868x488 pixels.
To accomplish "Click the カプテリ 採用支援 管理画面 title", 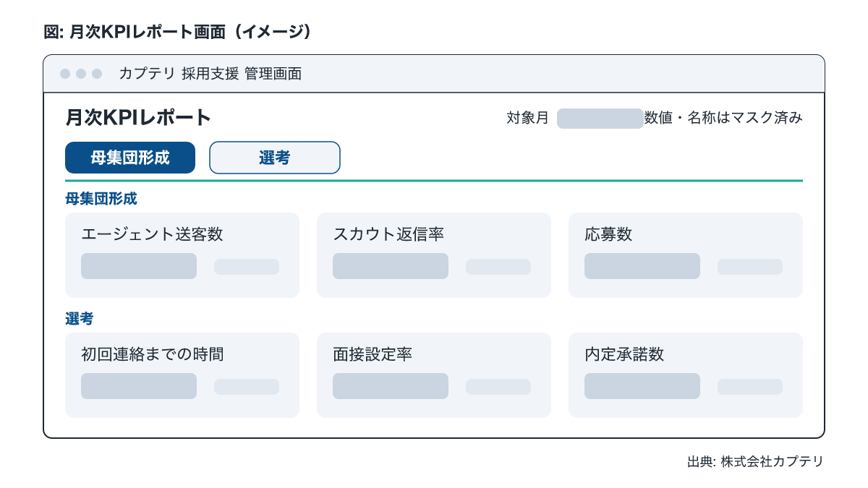I will coord(210,74).
